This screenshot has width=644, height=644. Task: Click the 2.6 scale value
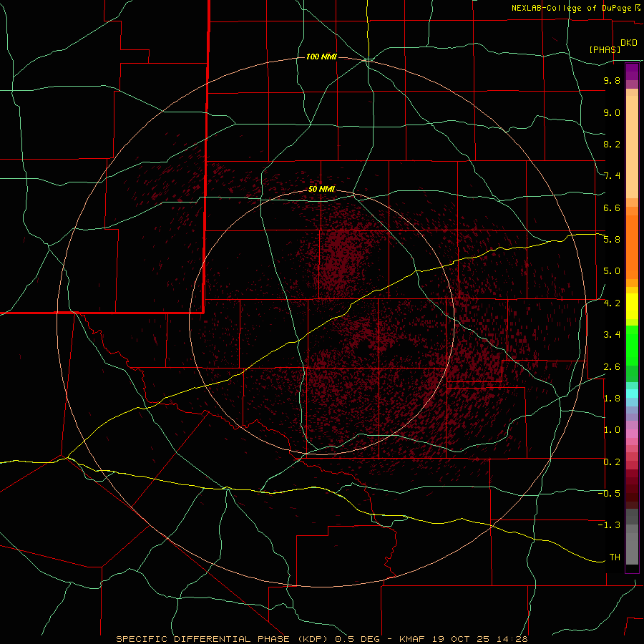click(x=612, y=367)
